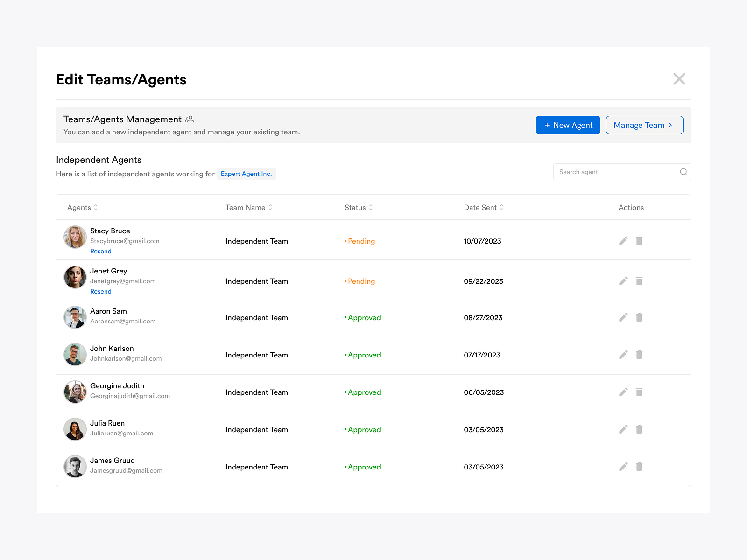Viewport: 747px width, 560px height.
Task: Open John Karlson's avatar photo
Action: click(75, 355)
